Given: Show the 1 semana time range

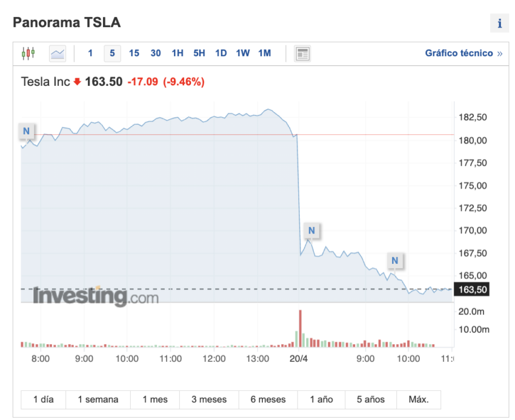Looking at the screenshot, I should (x=98, y=399).
